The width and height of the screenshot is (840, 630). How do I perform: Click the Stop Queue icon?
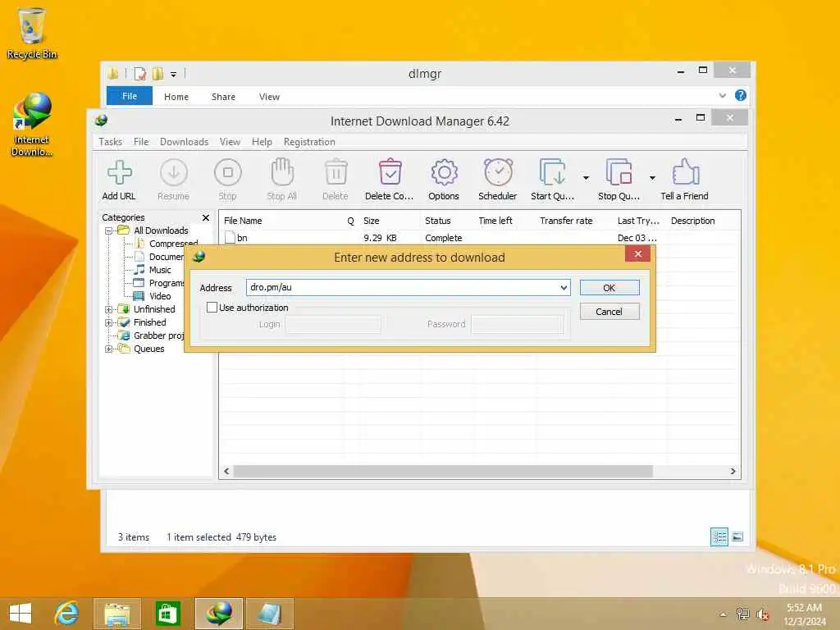(x=619, y=172)
